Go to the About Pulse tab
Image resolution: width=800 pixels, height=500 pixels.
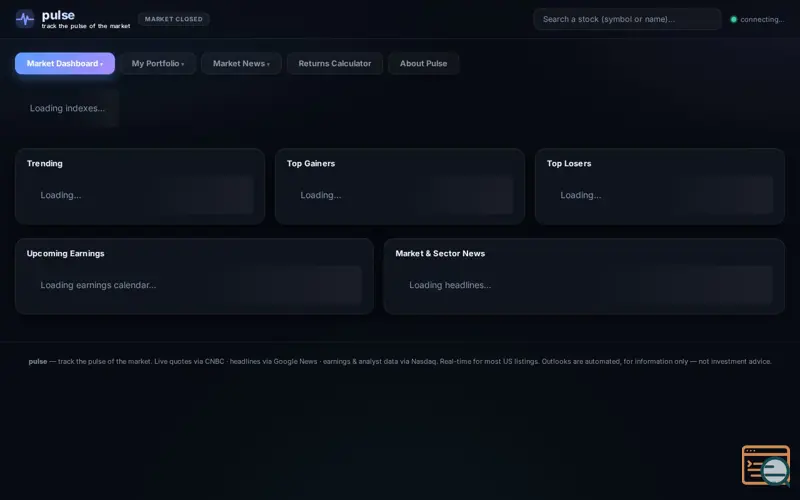click(x=423, y=63)
